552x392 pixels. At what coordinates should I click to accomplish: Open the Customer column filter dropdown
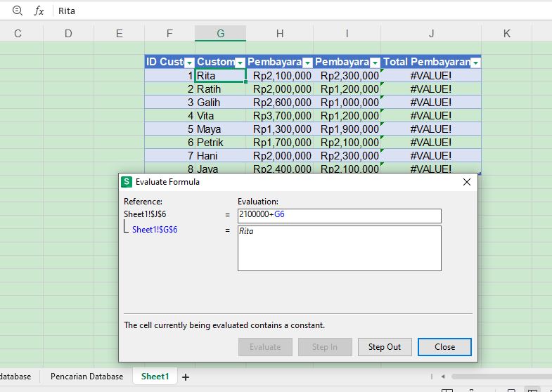(240, 63)
